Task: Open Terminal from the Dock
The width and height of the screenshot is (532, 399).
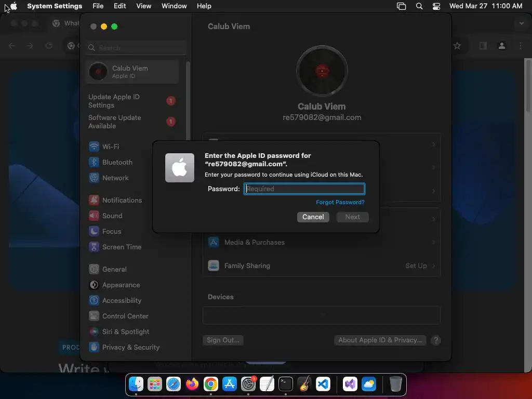Action: (x=285, y=384)
